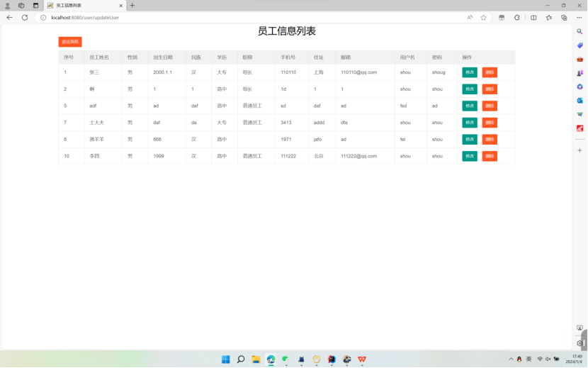The width and height of the screenshot is (588, 368).
Task: Open Outlook in the sidebar
Action: 579,101
